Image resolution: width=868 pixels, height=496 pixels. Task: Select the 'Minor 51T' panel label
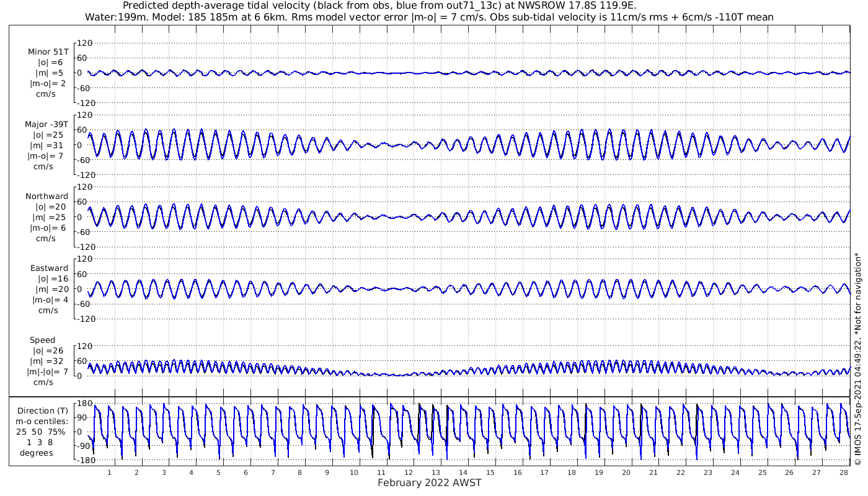click(48, 52)
